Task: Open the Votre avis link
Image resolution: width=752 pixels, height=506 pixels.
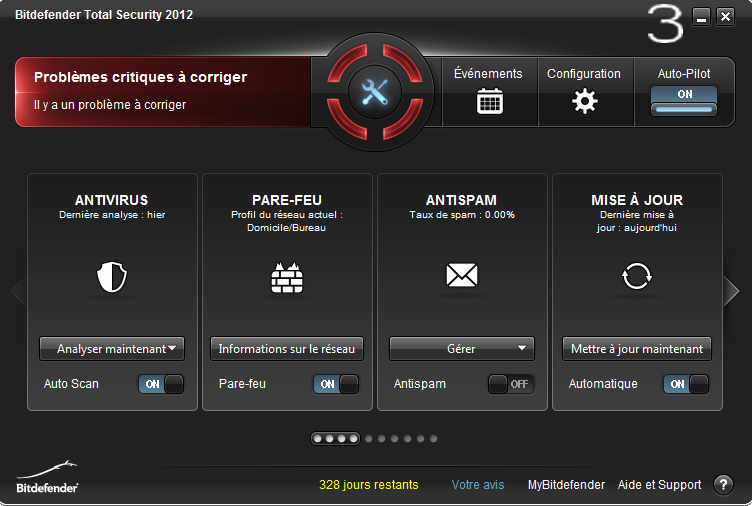Action: 478,485
